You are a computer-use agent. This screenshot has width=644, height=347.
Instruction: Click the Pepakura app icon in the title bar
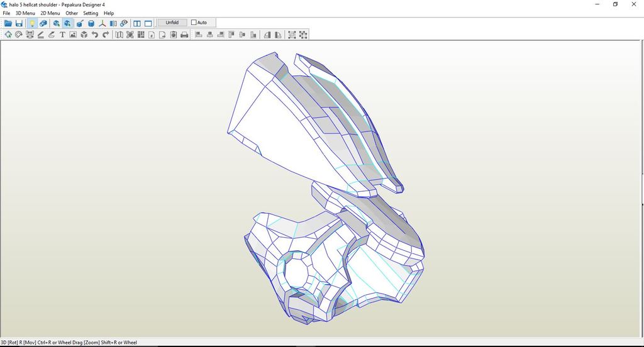point(4,4)
